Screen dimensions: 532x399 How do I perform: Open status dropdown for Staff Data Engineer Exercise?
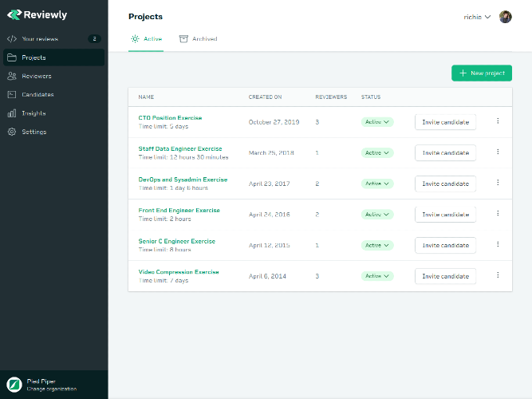pos(377,152)
